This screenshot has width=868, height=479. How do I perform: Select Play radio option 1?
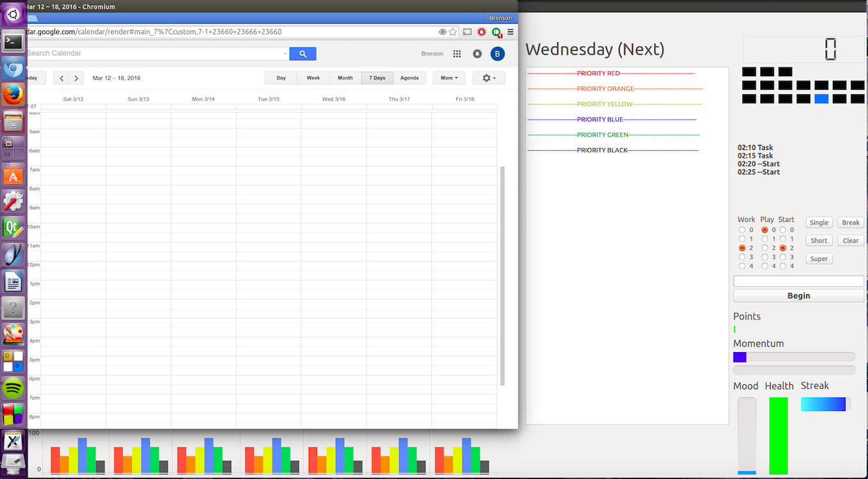pos(764,239)
